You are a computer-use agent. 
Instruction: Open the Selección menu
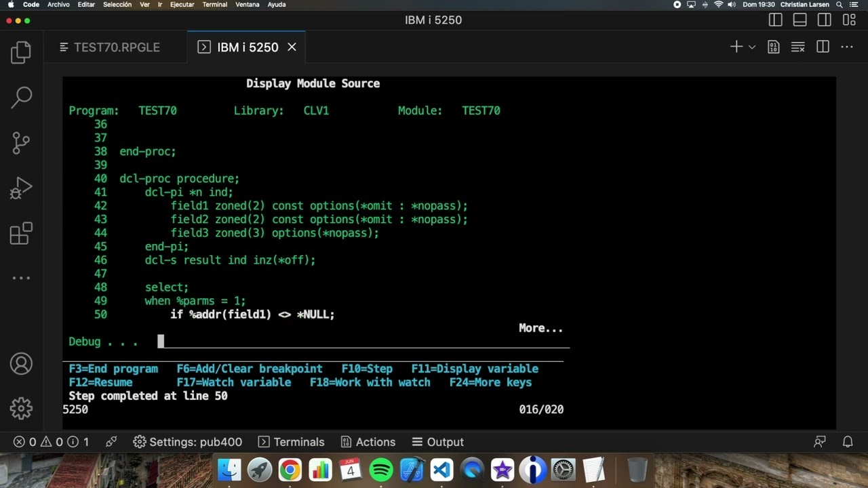(117, 5)
